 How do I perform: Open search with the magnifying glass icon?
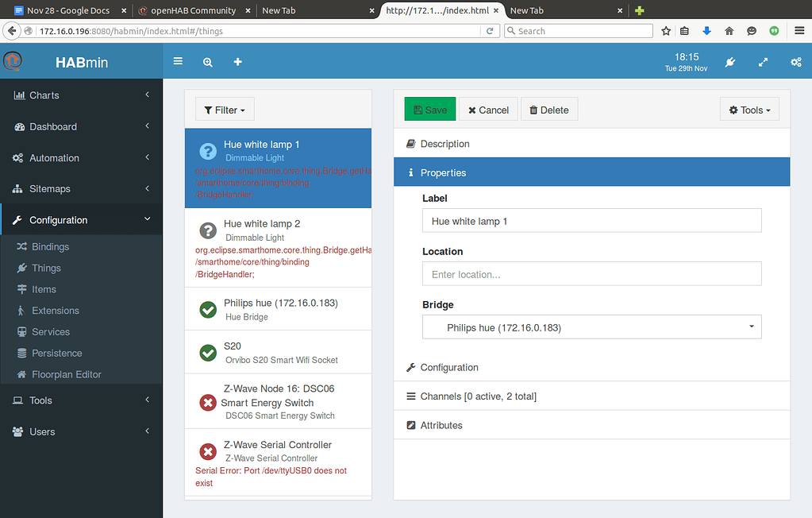tap(207, 61)
